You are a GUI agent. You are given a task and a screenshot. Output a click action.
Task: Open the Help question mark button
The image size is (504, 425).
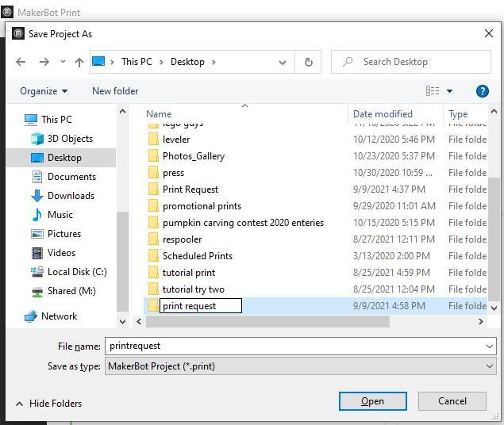point(482,91)
